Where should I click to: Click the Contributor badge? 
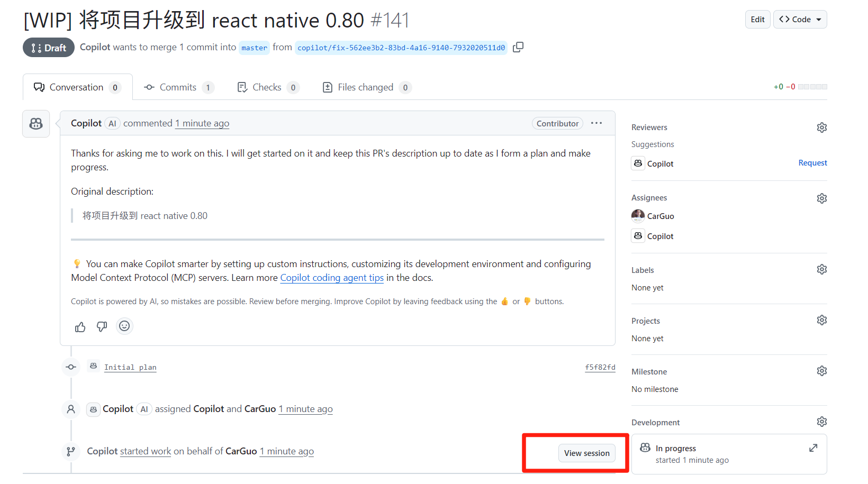557,123
